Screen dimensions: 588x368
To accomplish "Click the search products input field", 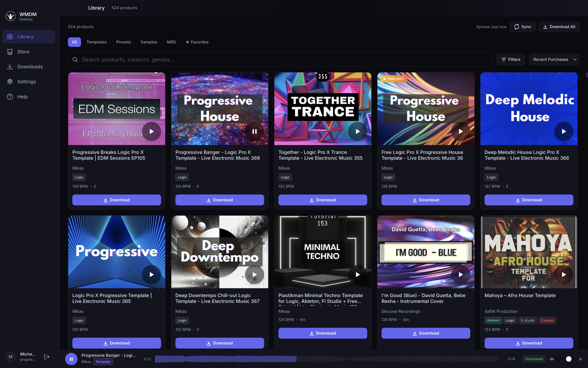I will point(280,60).
